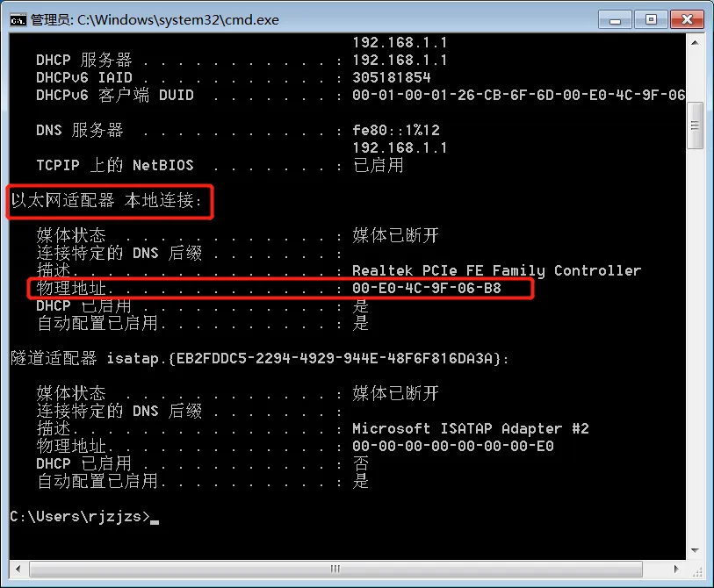Click the C:\Users\rjzjzs> prompt line
Viewport: 714px width, 588px height.
[80, 517]
